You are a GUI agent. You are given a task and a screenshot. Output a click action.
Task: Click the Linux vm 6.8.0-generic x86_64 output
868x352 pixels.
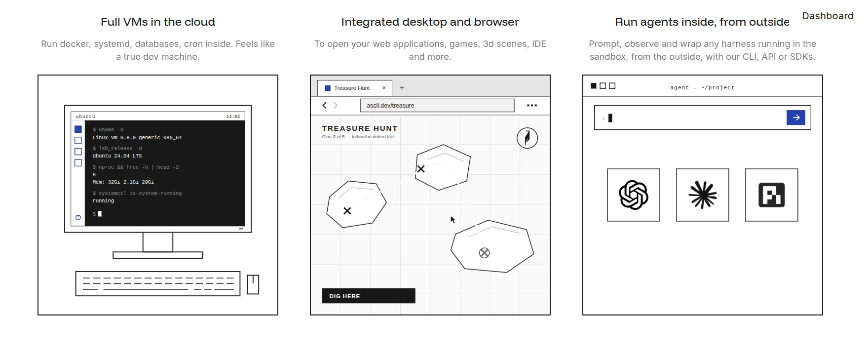tap(137, 138)
